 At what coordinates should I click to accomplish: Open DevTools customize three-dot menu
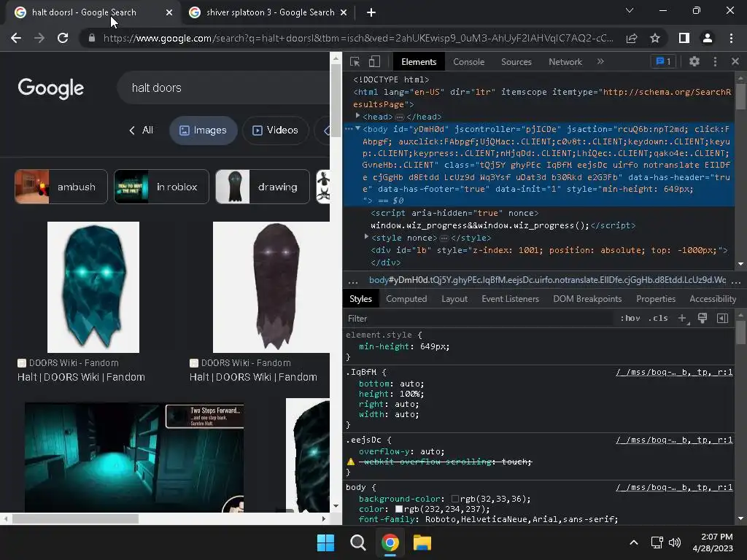[715, 61]
